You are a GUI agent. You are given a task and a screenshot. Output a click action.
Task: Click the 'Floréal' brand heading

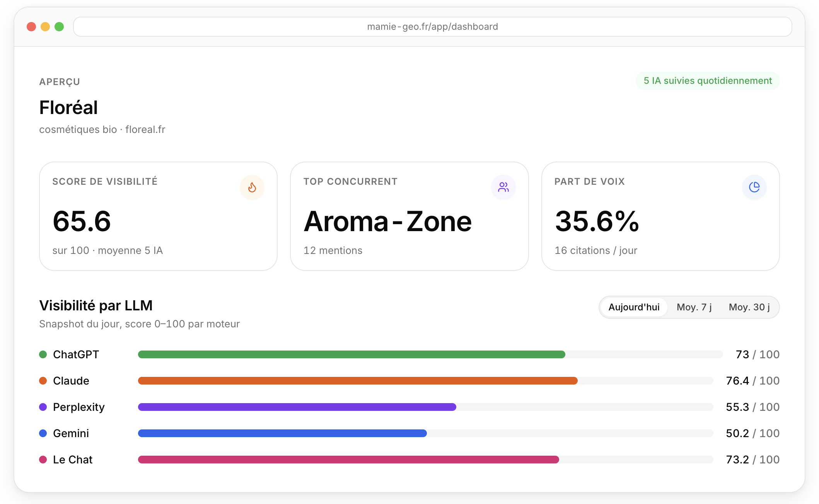point(68,107)
